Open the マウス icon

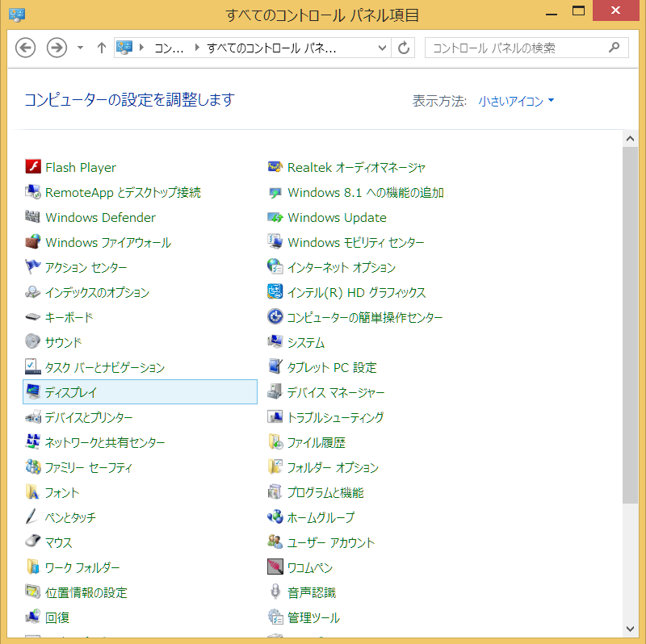tap(33, 542)
